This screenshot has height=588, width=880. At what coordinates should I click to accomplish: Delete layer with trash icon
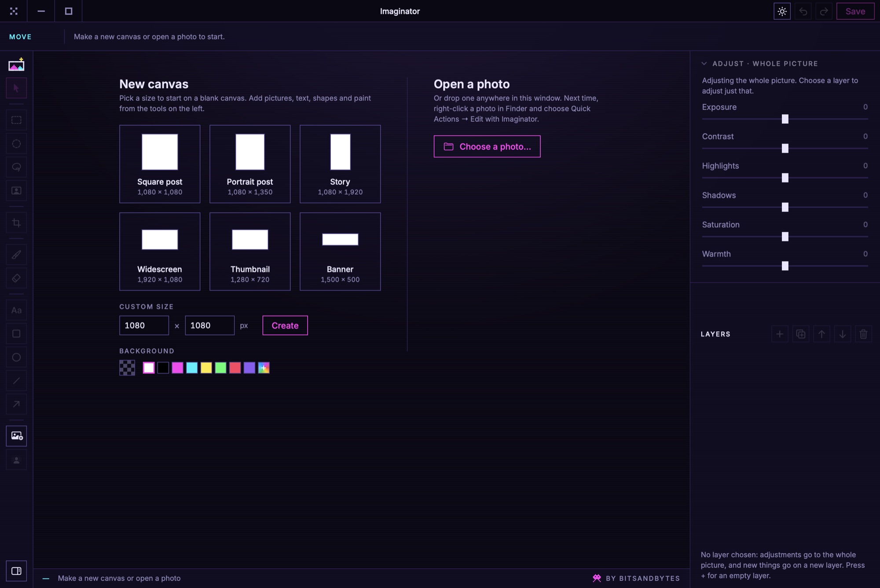863,334
